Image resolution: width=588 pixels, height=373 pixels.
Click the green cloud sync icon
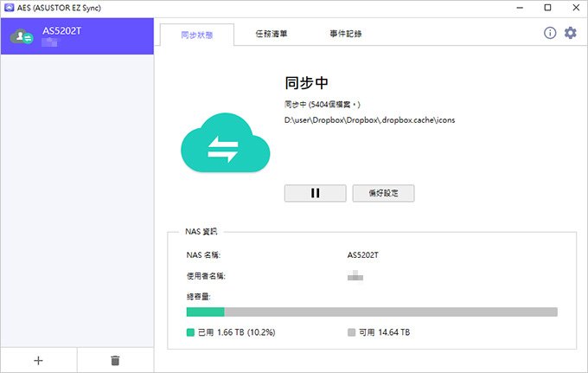[226, 143]
